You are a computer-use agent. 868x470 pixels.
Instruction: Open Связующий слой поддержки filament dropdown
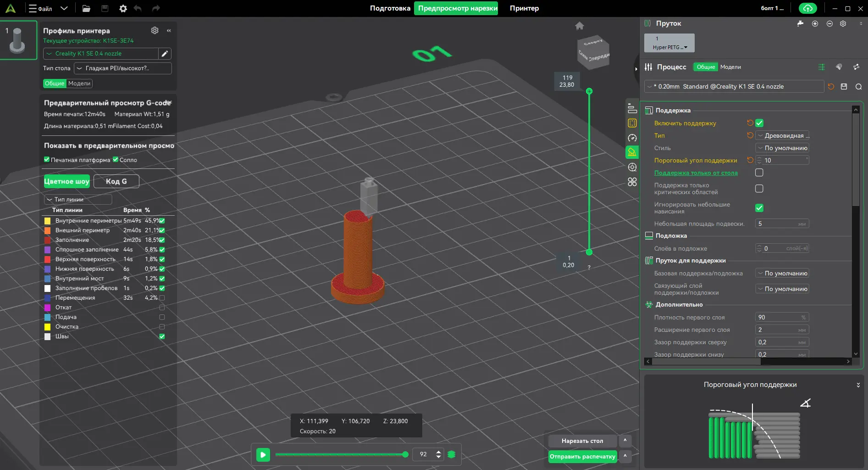[782, 289]
